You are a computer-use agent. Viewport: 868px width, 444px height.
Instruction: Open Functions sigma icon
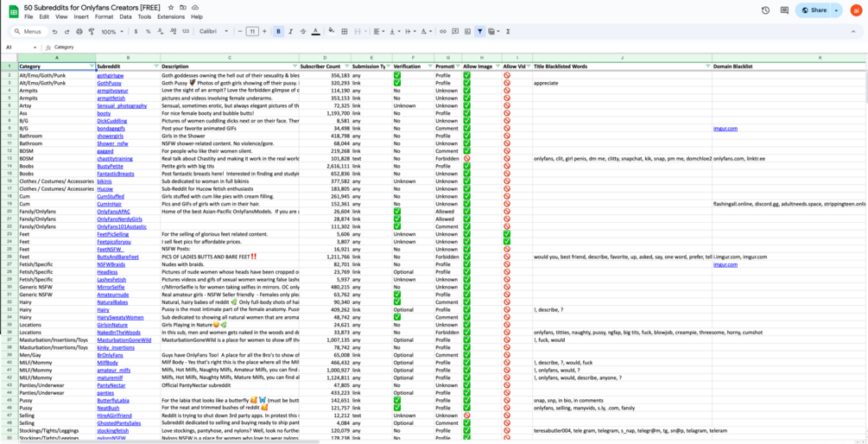(x=508, y=32)
